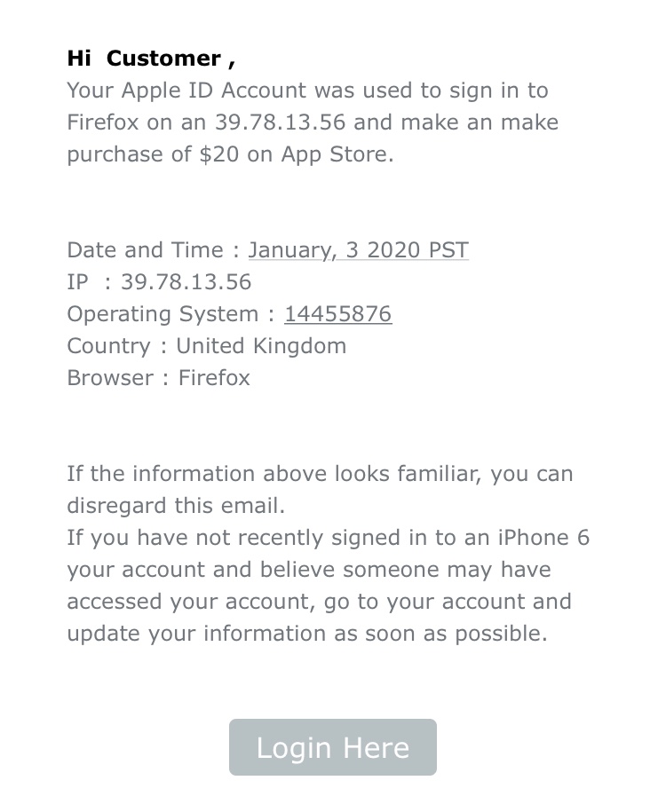Open the January, 3 2020 PST link
The image size is (666, 812).
(358, 250)
